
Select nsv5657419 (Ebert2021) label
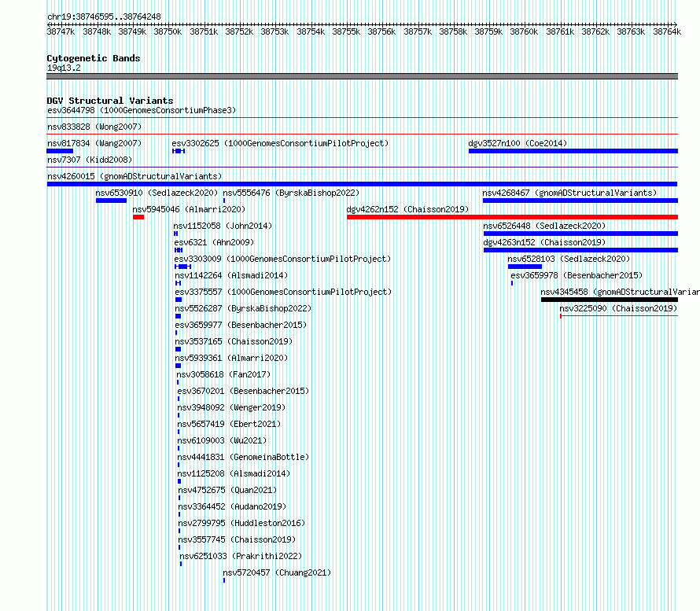229,424
